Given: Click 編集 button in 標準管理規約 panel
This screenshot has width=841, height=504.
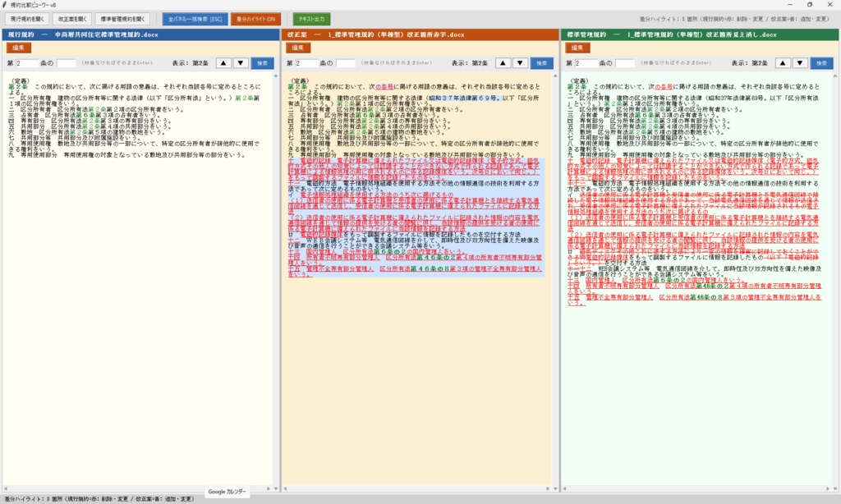Looking at the screenshot, I should pos(577,48).
